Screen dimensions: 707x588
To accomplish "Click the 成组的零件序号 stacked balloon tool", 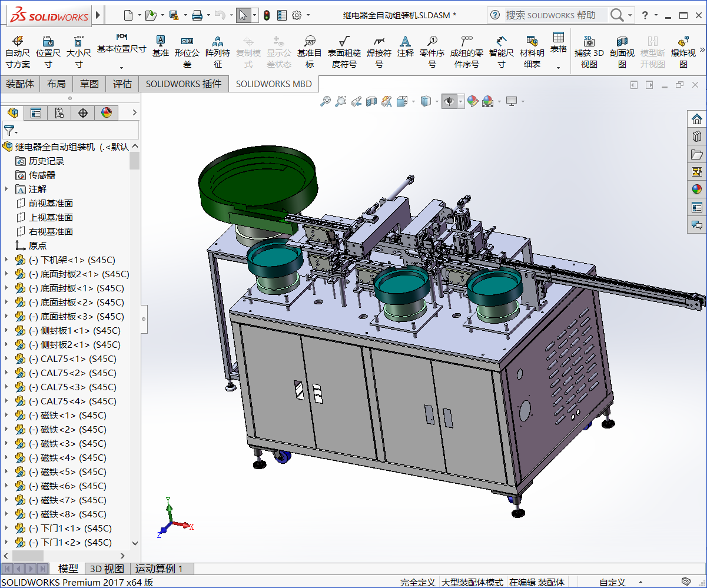I will (x=467, y=51).
